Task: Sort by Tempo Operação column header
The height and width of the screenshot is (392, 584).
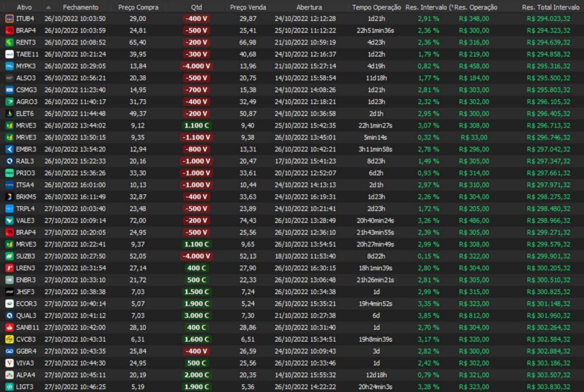Action: point(376,8)
